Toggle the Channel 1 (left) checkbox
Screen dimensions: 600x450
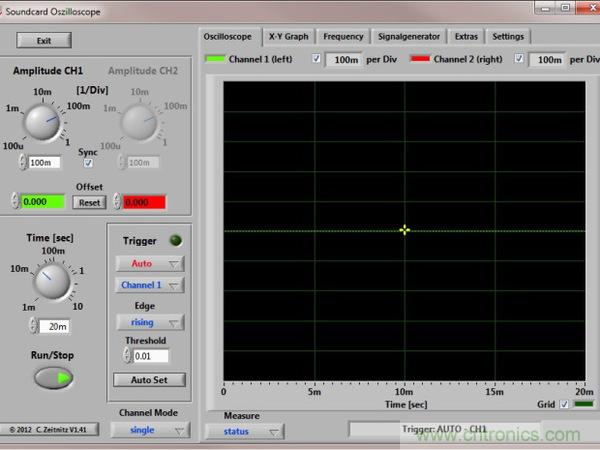click(317, 59)
